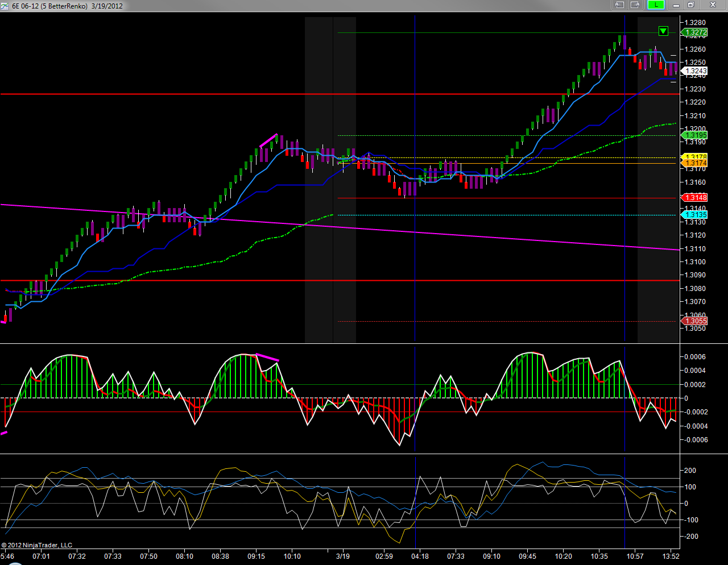Image resolution: width=728 pixels, height=565 pixels.
Task: Select the red 1.3055 price marker
Action: 694,321
